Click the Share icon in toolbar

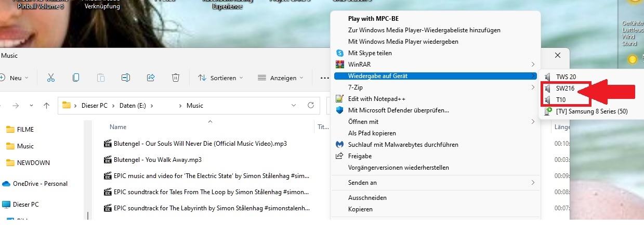(151, 78)
